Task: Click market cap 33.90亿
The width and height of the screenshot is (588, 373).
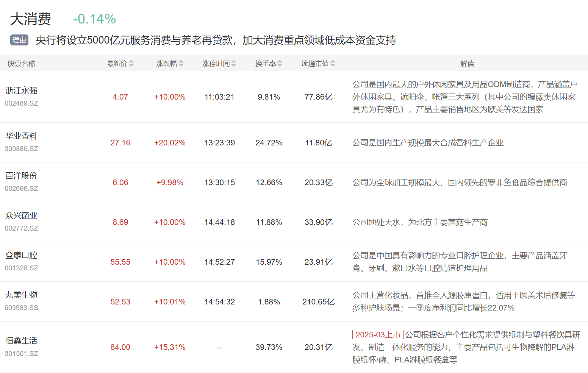Action: point(319,222)
